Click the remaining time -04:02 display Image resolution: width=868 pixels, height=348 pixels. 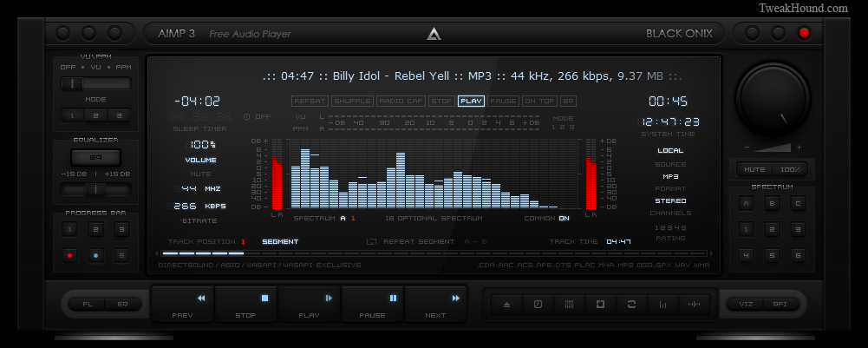(x=197, y=102)
